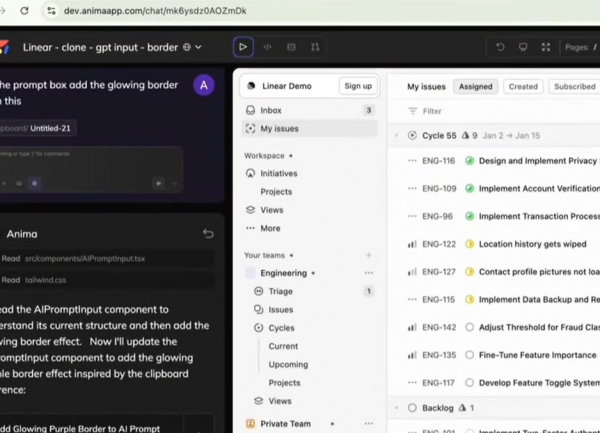
Task: Switch to the code view icon
Action: 267,47
